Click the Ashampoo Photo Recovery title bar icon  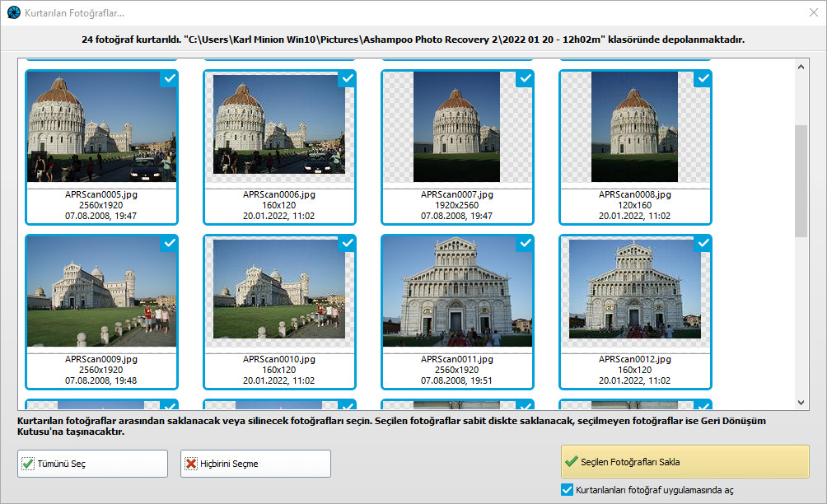point(13,12)
